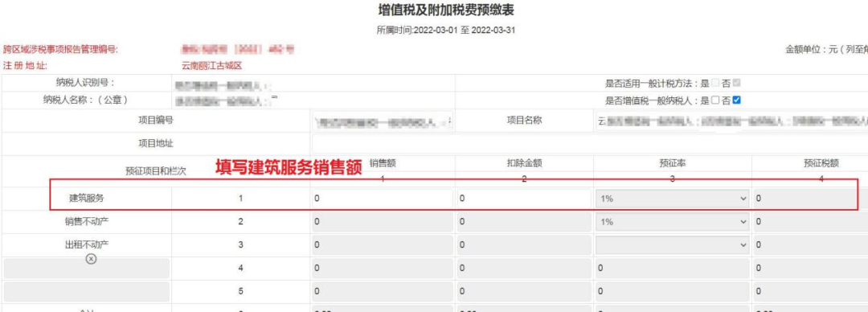Click the 预征项目和栏次 header
Screen dimensions: 868x312
click(x=156, y=171)
